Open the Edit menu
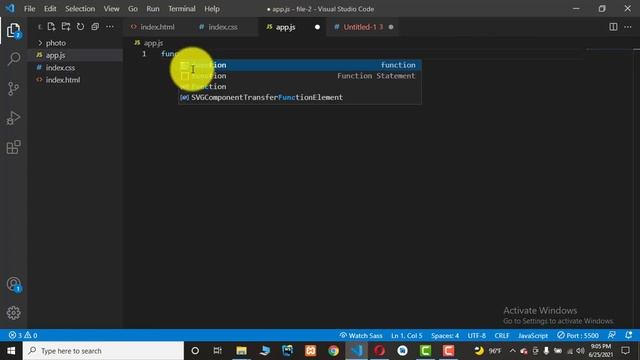640x360 pixels. pyautogui.click(x=50, y=9)
